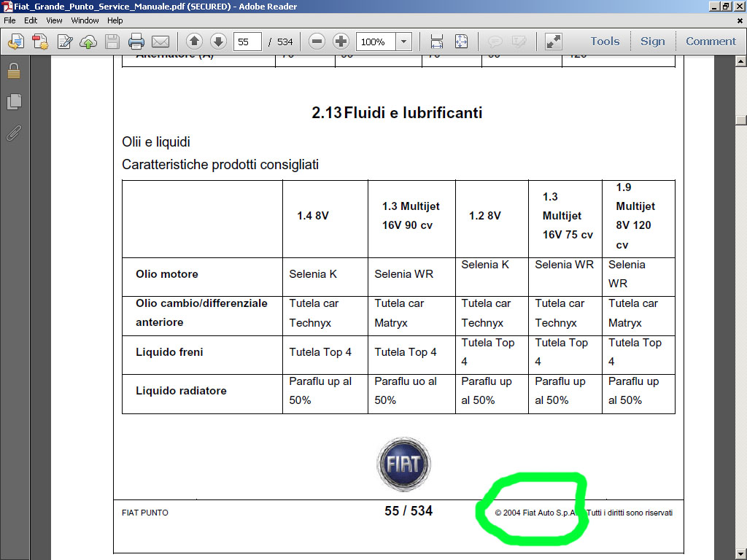Open the Page Thumbnails panel
The image size is (747, 560).
[x=13, y=102]
